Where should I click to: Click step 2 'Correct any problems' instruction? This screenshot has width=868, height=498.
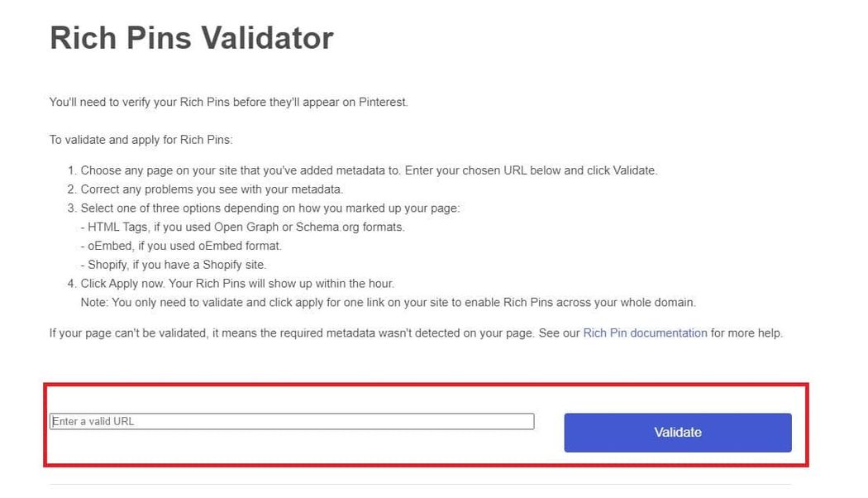(205, 189)
